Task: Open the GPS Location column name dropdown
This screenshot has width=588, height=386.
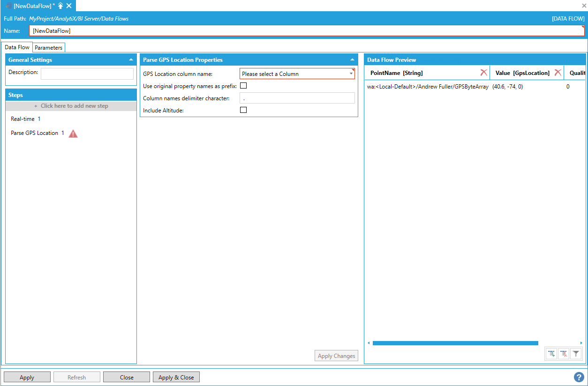Action: click(297, 74)
